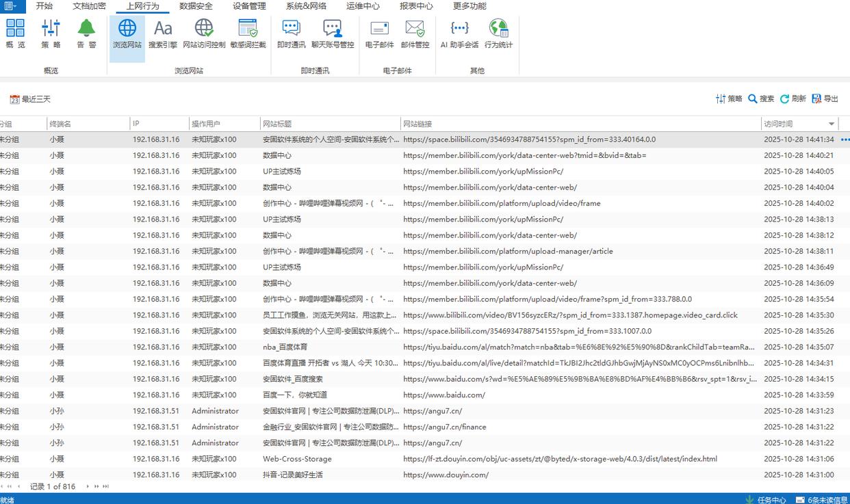The height and width of the screenshot is (504, 850).
Task: Click the 邮件管控 envelope icon
Action: (x=415, y=34)
